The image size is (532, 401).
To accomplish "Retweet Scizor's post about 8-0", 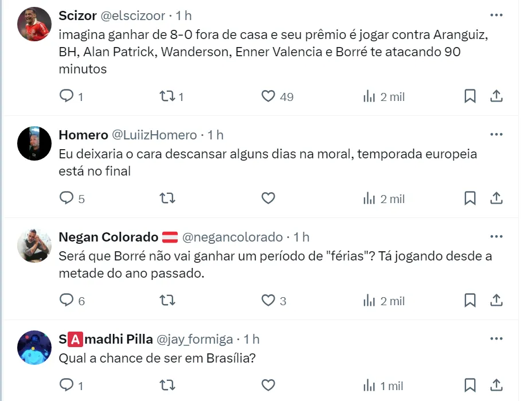I will pos(167,96).
